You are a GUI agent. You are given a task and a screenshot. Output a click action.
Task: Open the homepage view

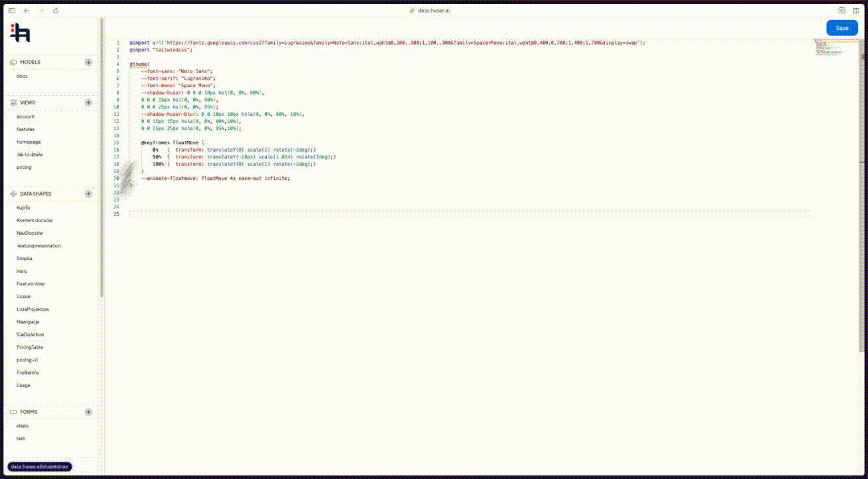pyautogui.click(x=29, y=142)
